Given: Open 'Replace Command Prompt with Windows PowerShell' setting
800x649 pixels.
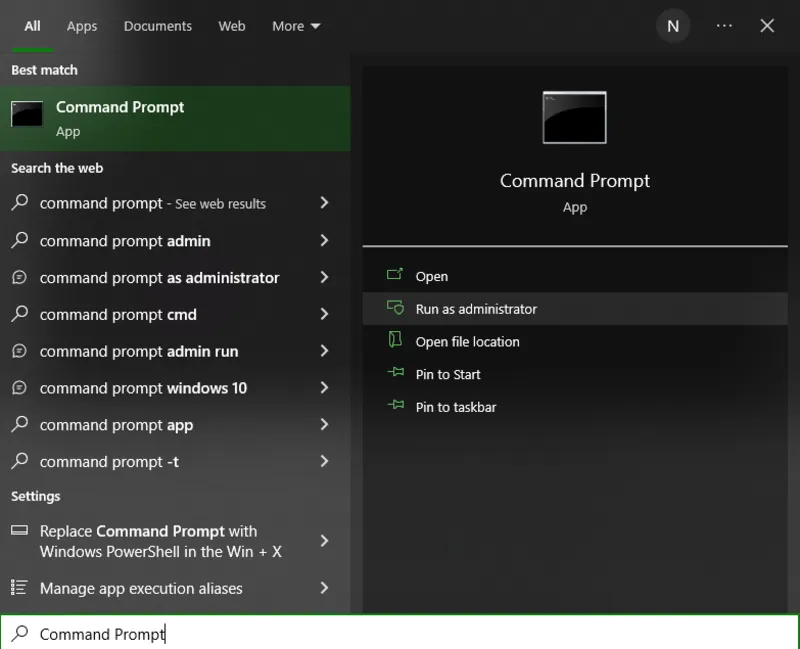Looking at the screenshot, I should (175, 541).
